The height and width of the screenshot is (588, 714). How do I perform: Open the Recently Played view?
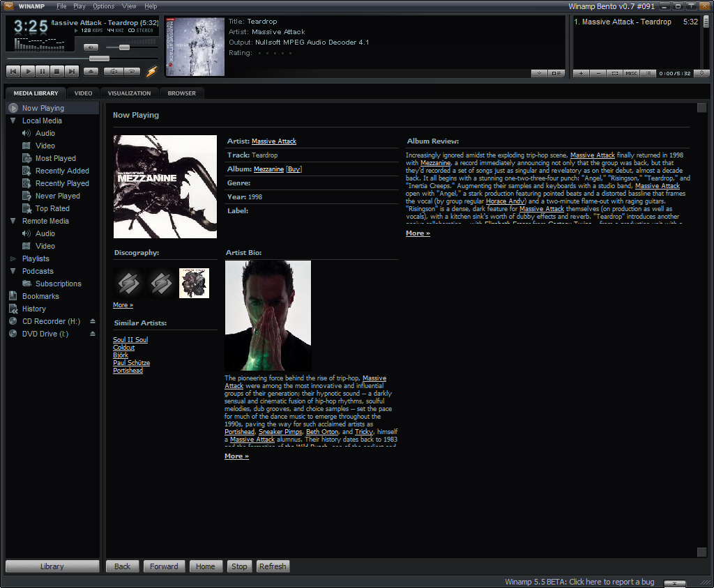click(x=62, y=183)
